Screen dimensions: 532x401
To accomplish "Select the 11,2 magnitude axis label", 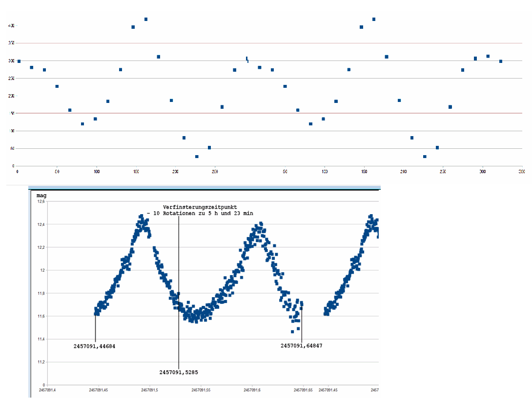I will click(x=41, y=362).
